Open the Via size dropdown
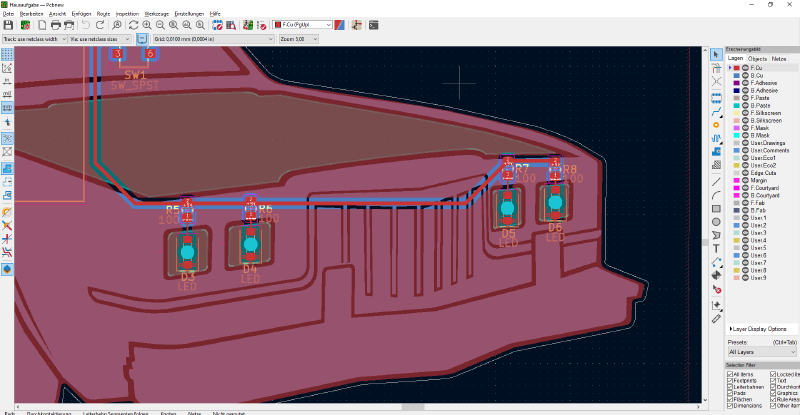 tap(100, 39)
